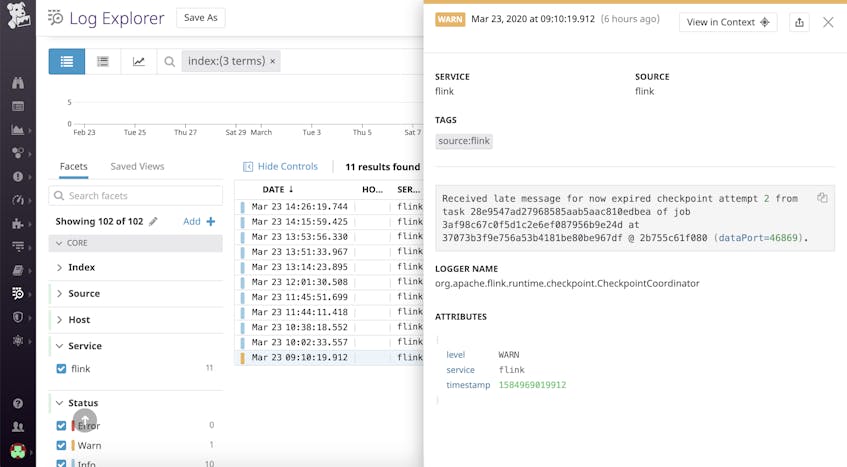Open log row Mar 23 10:38:18.552

330,327
